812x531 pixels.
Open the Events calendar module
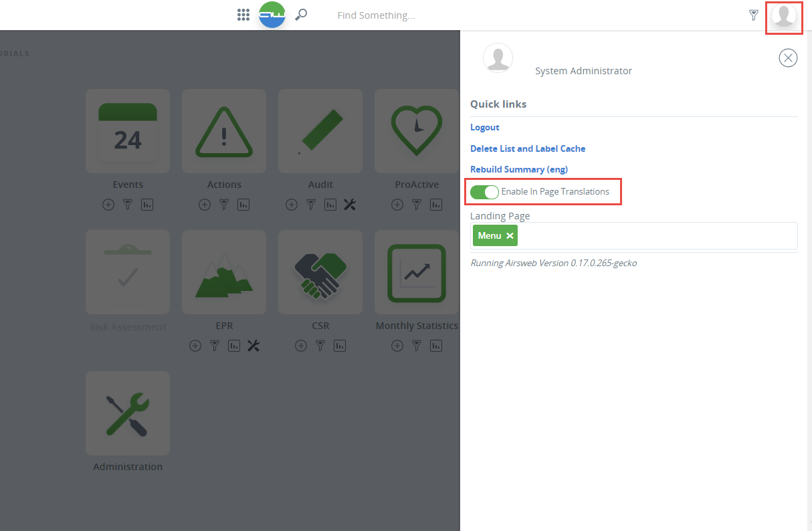[128, 132]
